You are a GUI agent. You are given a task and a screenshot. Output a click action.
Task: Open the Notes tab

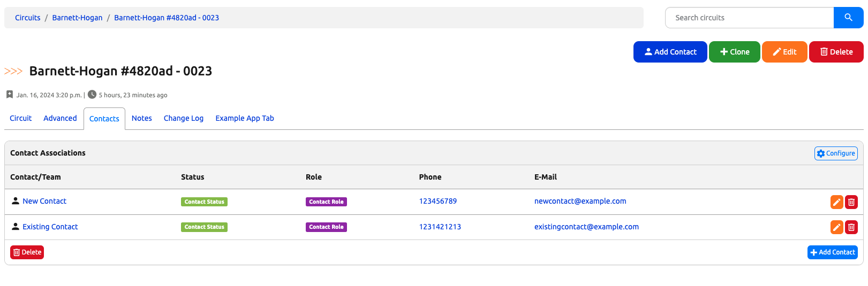(x=142, y=118)
